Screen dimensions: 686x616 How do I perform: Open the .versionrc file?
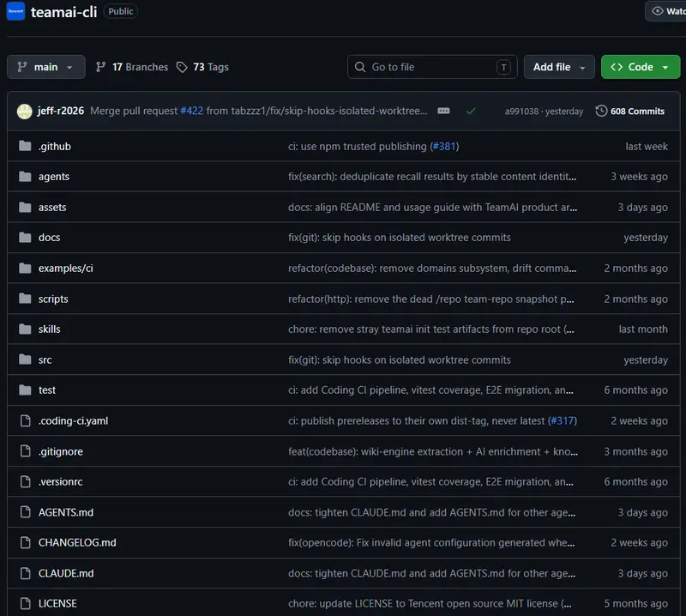coord(60,481)
